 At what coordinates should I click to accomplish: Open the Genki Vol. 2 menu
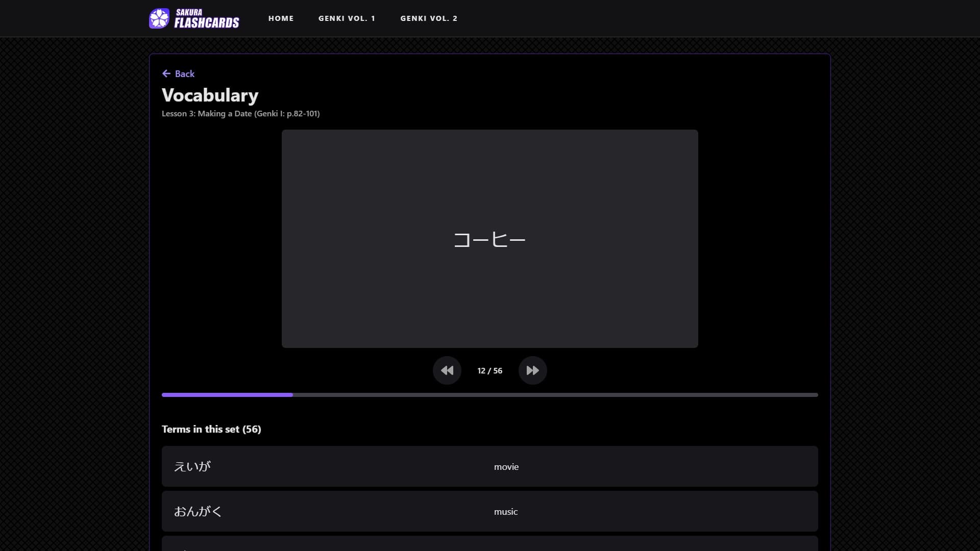(429, 18)
